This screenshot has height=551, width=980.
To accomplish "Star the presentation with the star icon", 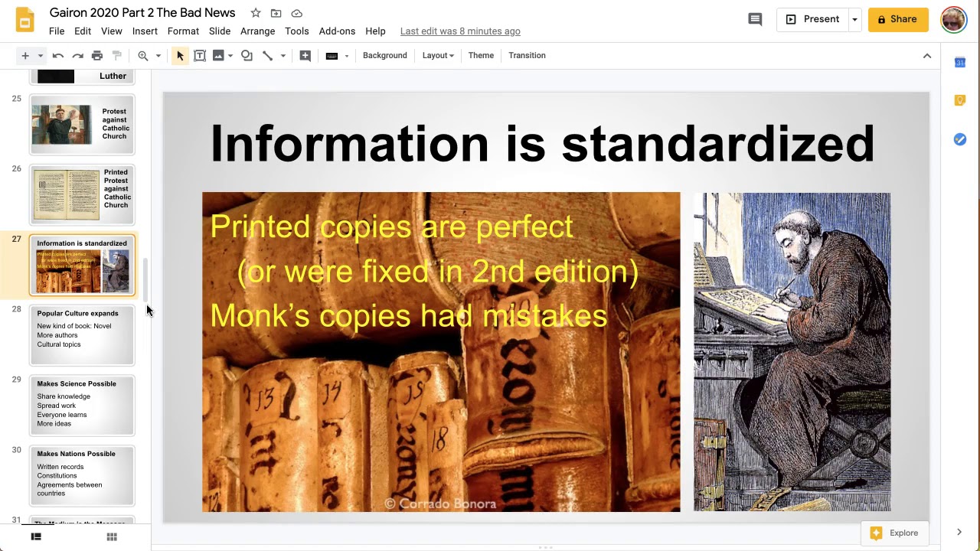I will (256, 13).
